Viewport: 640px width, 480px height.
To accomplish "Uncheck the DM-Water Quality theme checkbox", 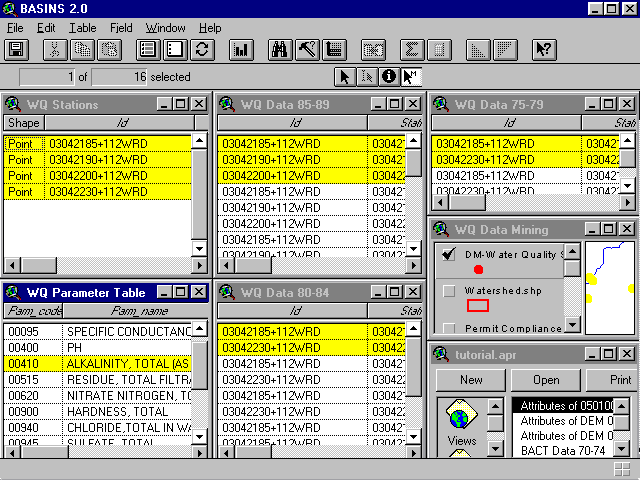I will coord(449,254).
